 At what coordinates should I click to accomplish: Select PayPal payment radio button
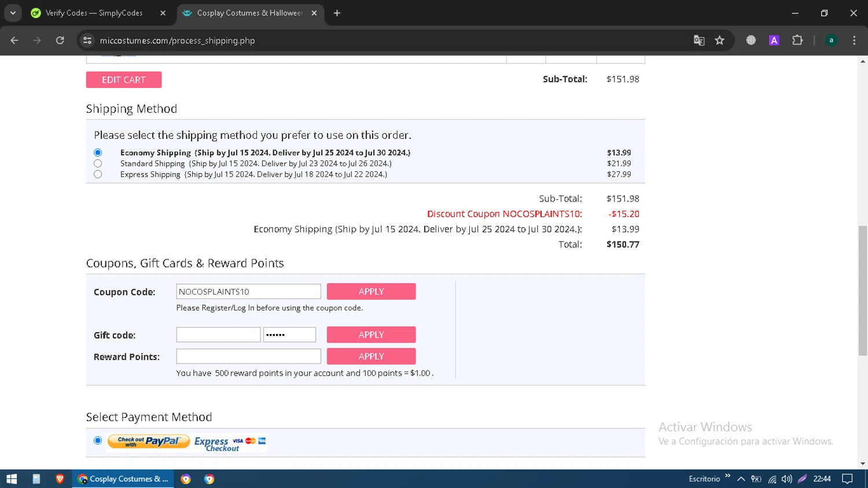click(x=98, y=441)
